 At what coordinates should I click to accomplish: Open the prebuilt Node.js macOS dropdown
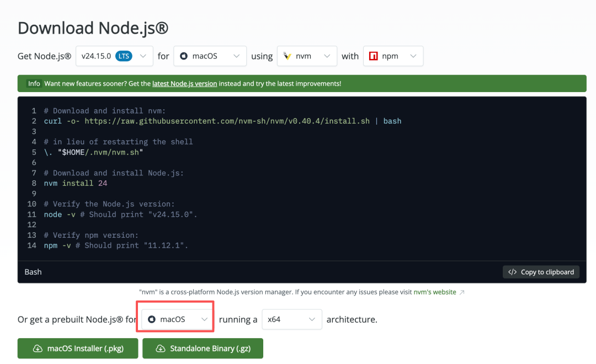178,319
